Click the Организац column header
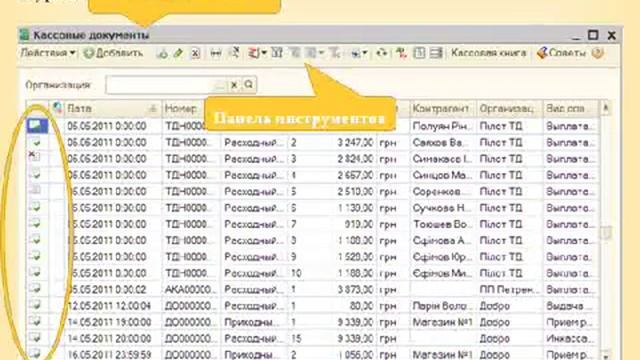This screenshot has height=360, width=640. pos(509,109)
